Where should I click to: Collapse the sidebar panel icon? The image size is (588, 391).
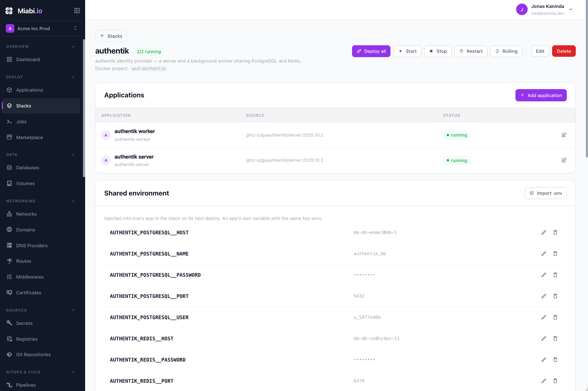coord(77,11)
